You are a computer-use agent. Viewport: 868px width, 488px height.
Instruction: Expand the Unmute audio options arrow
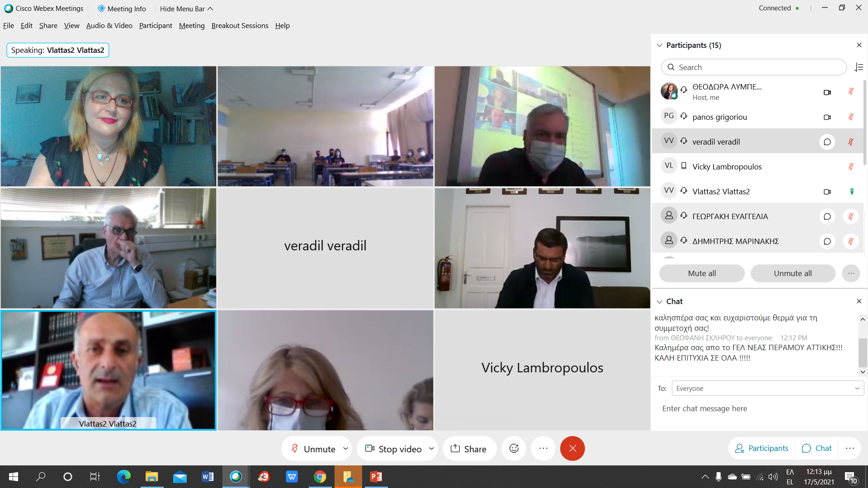[346, 449]
